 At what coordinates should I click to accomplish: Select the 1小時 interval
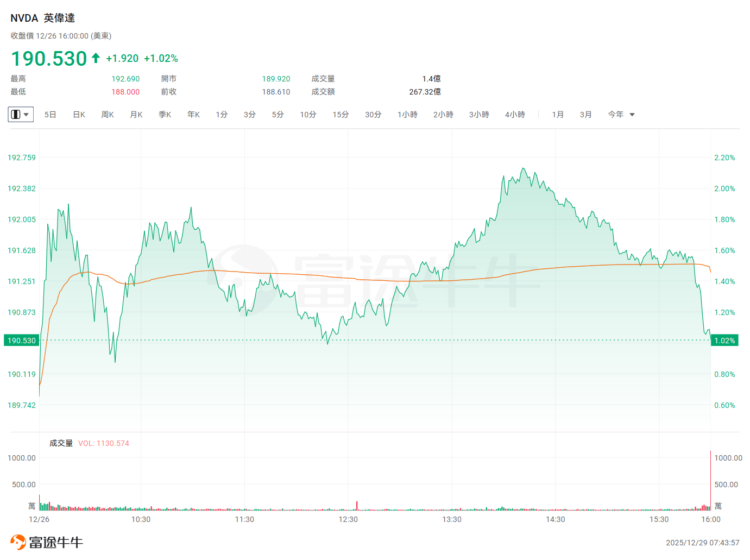pos(407,115)
